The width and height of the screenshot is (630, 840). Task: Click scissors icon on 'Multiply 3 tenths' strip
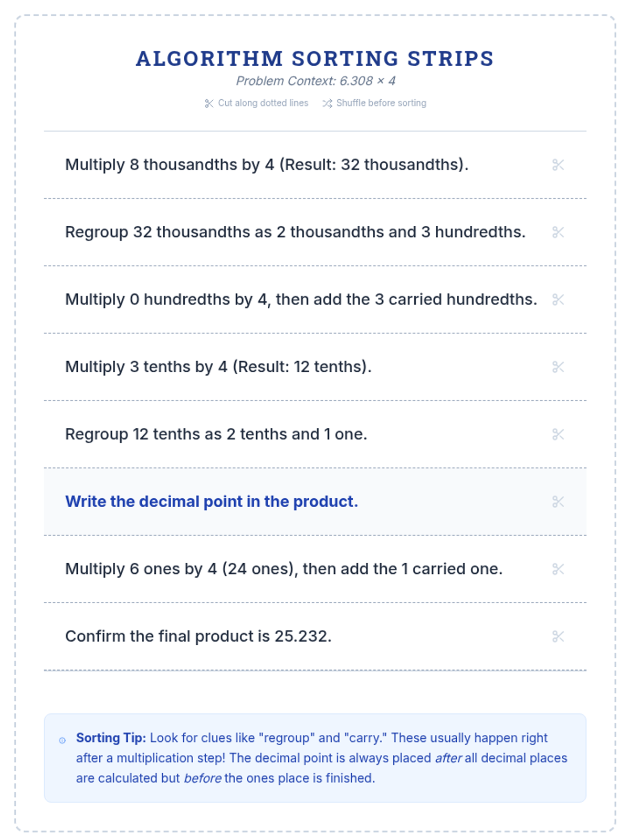pos(558,367)
